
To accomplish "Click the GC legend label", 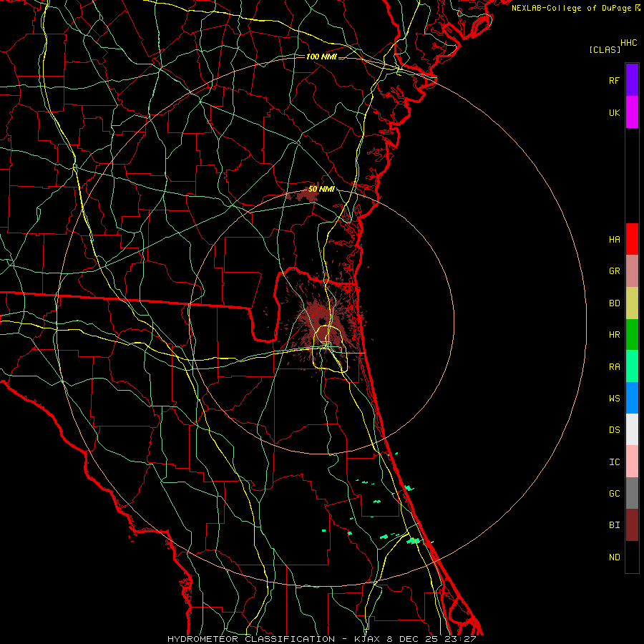I will 614,493.
